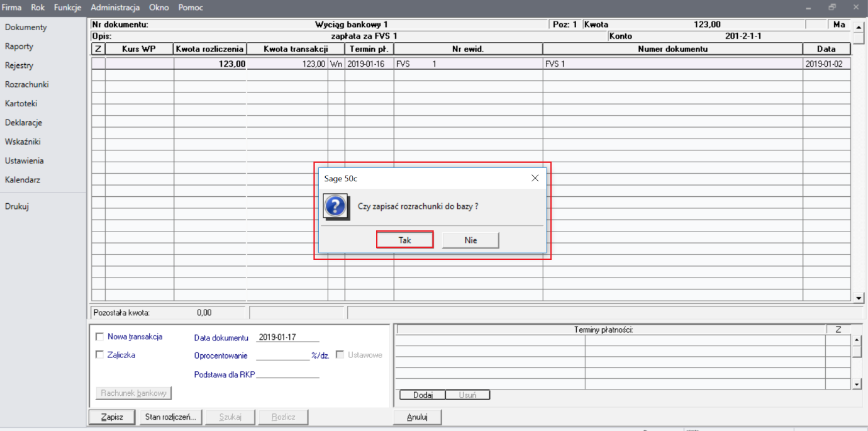The width and height of the screenshot is (868, 431).
Task: Open Wskaźniki in the sidebar
Action: coord(23,142)
